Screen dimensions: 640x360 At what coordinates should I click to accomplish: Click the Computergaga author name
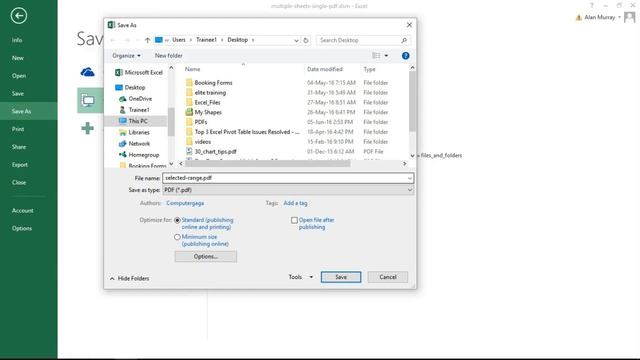(185, 203)
